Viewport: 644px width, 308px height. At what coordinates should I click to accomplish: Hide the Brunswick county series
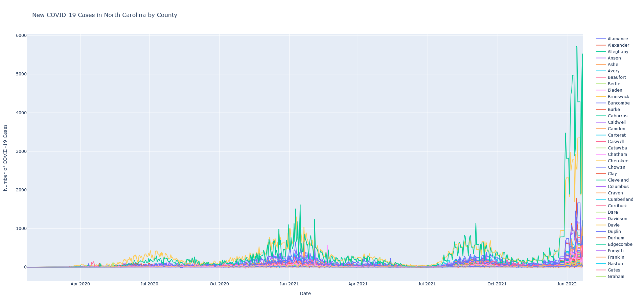pos(618,97)
